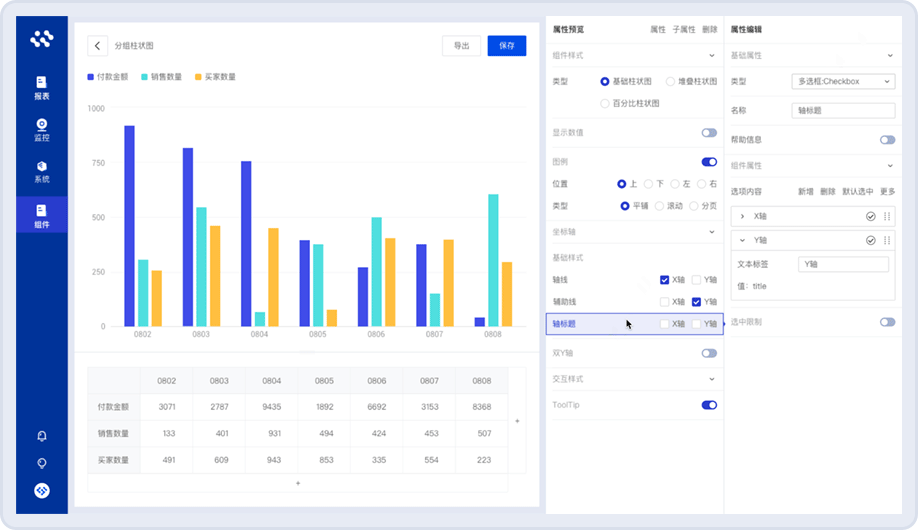Screen dimensions: 918x530
Task: Toggle the 帮助信息 switch
Action: (x=888, y=140)
